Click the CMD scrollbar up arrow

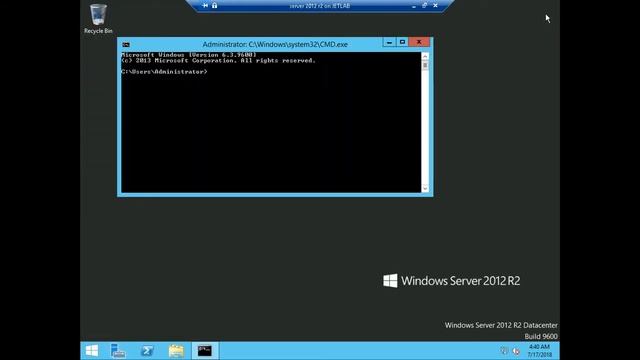[425, 56]
